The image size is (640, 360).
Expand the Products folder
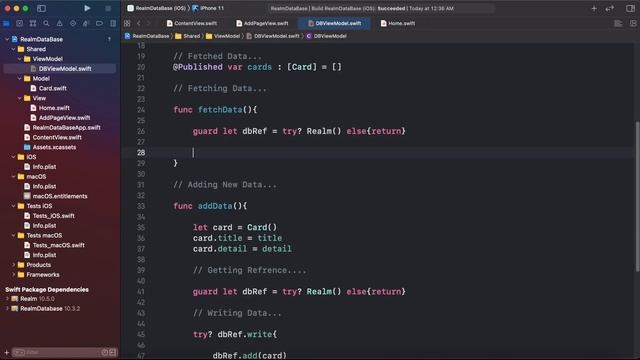click(x=13, y=265)
